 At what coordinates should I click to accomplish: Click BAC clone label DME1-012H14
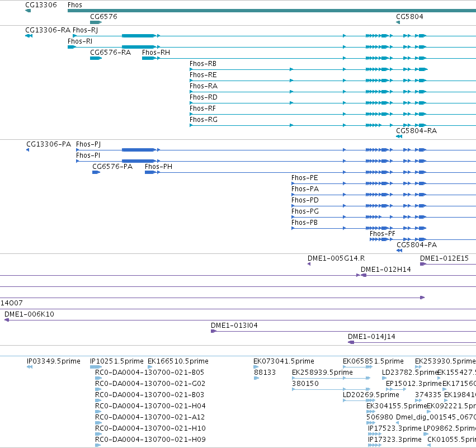tap(386, 270)
